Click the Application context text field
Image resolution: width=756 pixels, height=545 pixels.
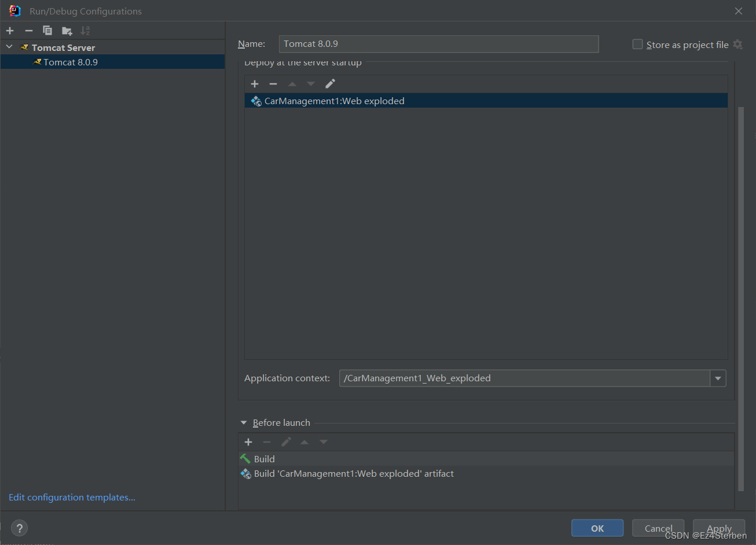524,378
